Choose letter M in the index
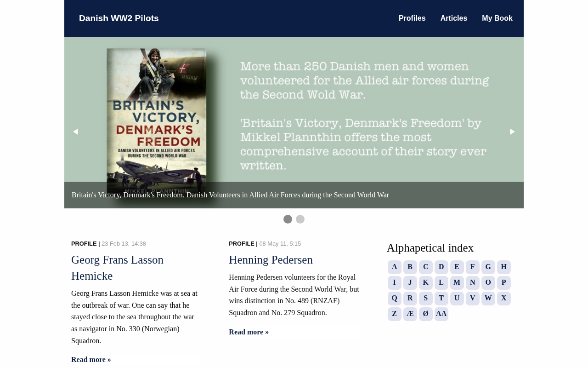This screenshot has height=368, width=588. tap(457, 283)
